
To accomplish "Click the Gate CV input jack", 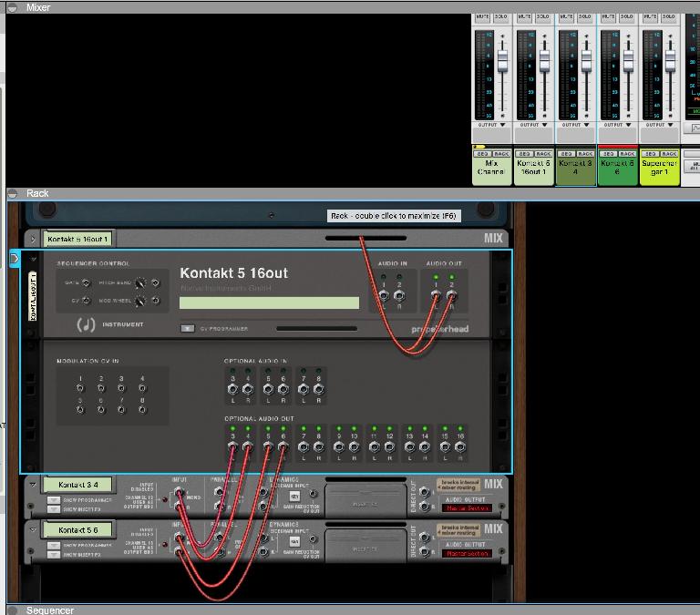I will [x=87, y=282].
